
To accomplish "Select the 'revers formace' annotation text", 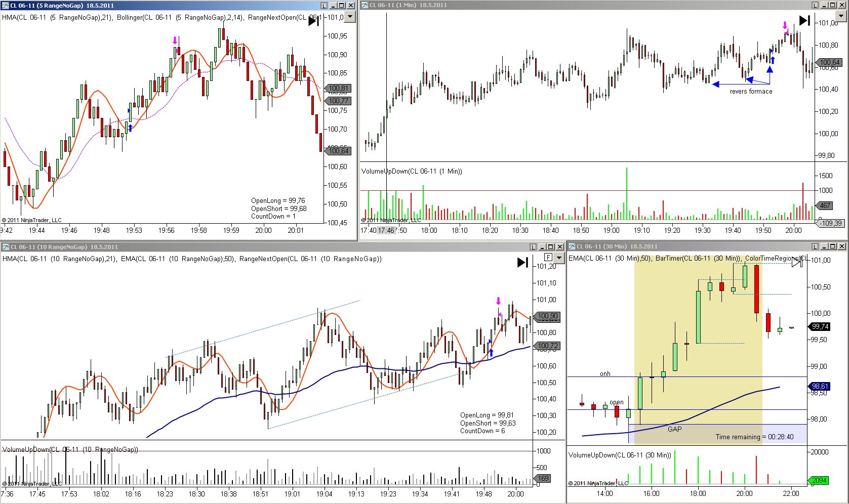I will coord(751,92).
